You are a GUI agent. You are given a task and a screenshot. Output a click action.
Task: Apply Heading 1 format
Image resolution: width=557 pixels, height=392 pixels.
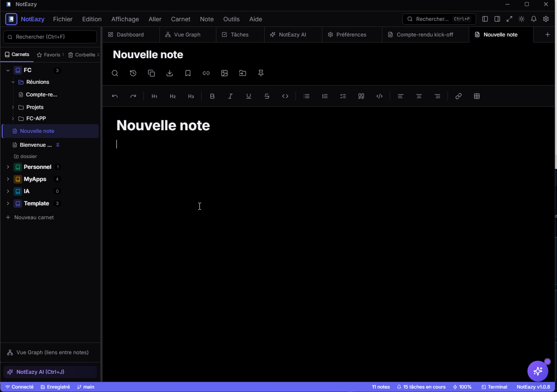pos(154,96)
